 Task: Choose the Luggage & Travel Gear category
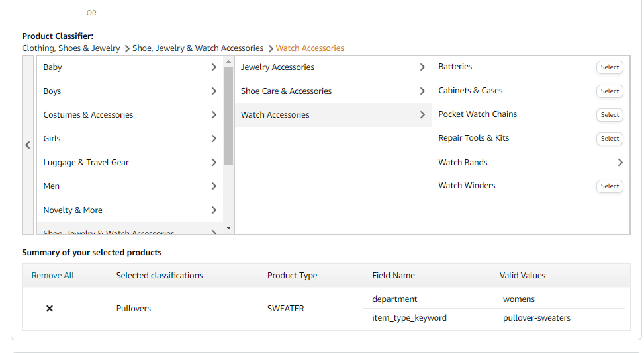(x=86, y=163)
